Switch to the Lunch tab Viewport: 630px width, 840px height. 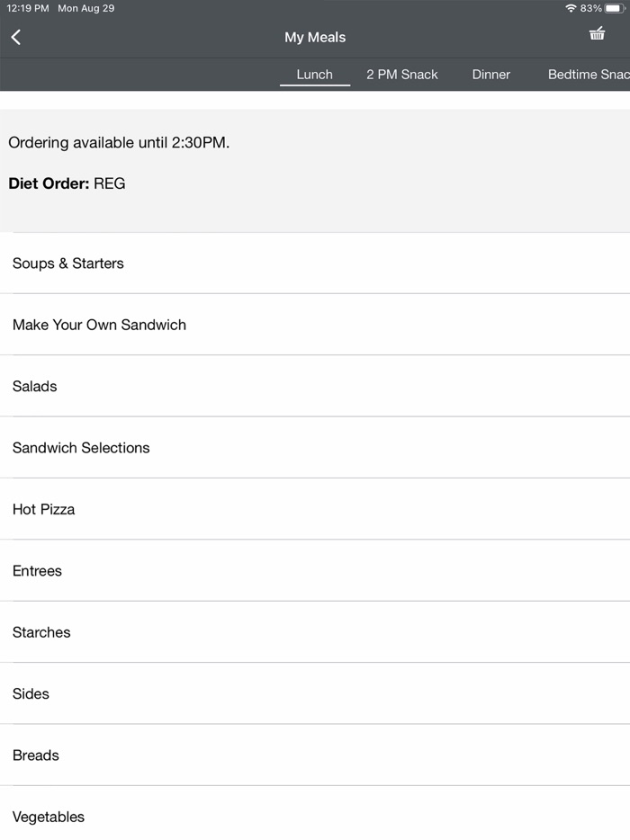pos(314,75)
